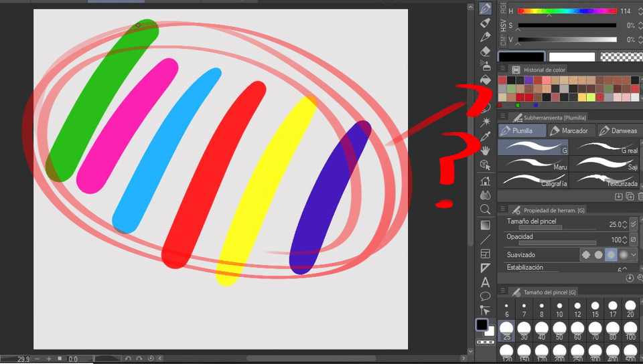Select the Hand move tool
Screen dimensions: 643x364
(486, 151)
